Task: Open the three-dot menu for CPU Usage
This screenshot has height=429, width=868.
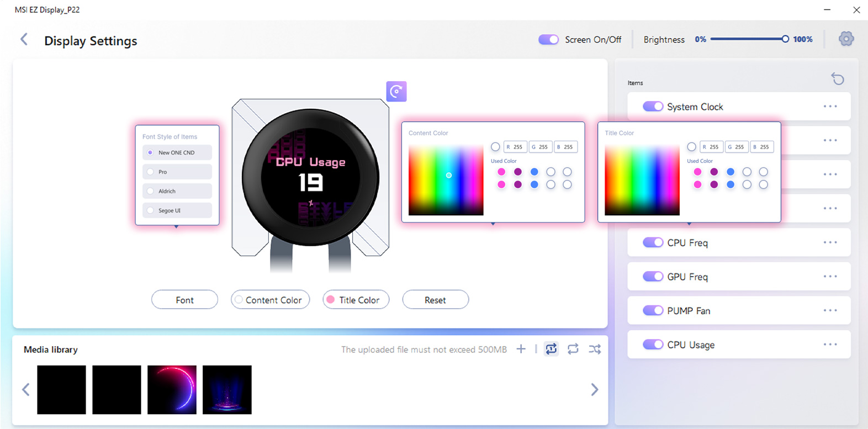Action: click(x=830, y=345)
